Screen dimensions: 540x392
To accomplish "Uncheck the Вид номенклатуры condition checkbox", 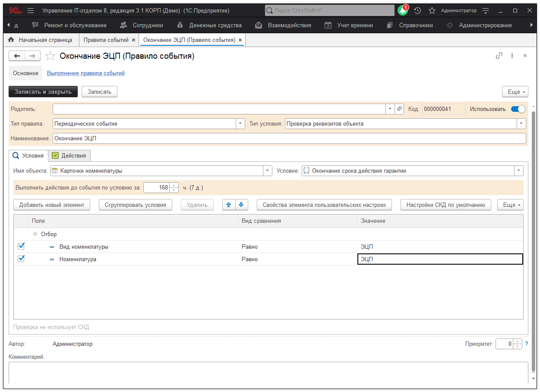I will (21, 247).
